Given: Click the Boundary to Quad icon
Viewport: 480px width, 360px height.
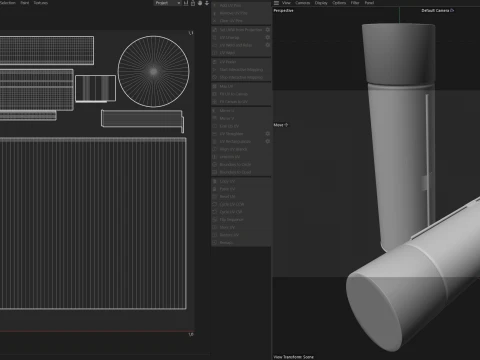Looking at the screenshot, I should click(215, 172).
